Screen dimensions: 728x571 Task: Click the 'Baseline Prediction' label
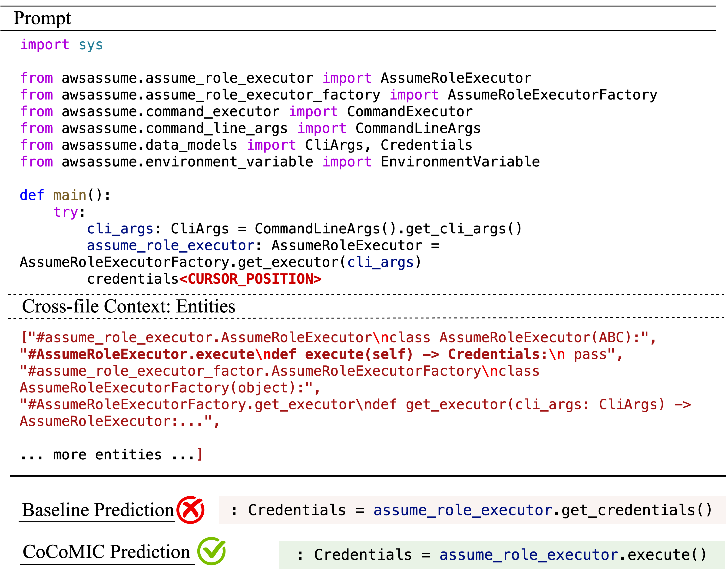pos(98,510)
